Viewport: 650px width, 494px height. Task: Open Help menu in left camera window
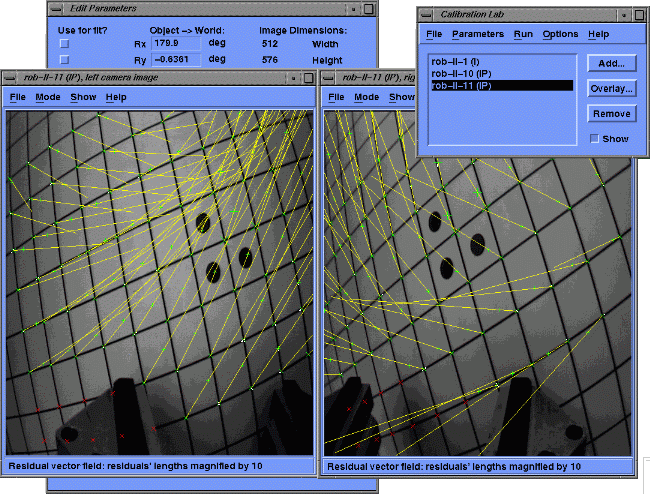tap(116, 97)
